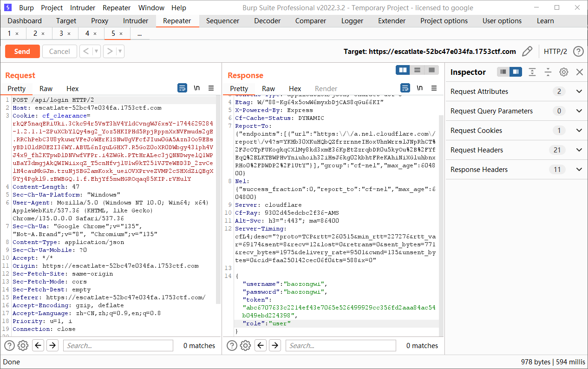
Task: Select Repeater tab number 3
Action: (61, 33)
